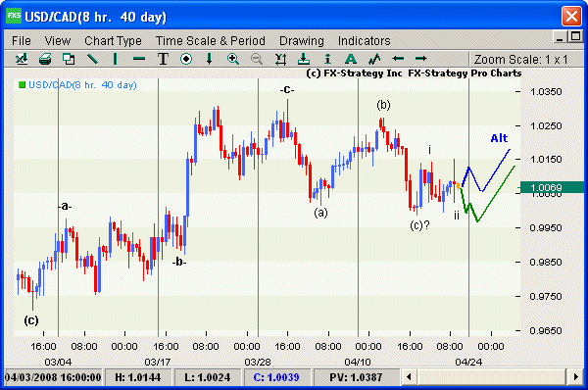Viewport: 588px width, 390px height.
Task: Click the 03/17 date axis label
Action: pos(158,362)
